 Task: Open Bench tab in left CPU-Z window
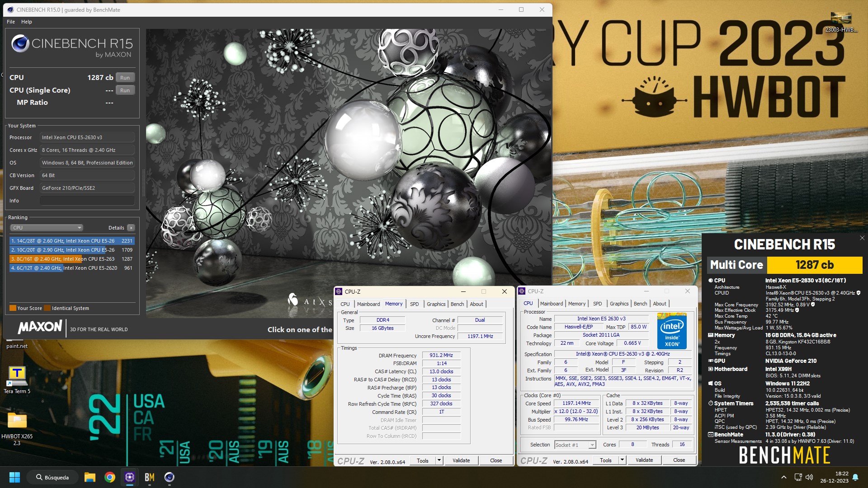457,304
